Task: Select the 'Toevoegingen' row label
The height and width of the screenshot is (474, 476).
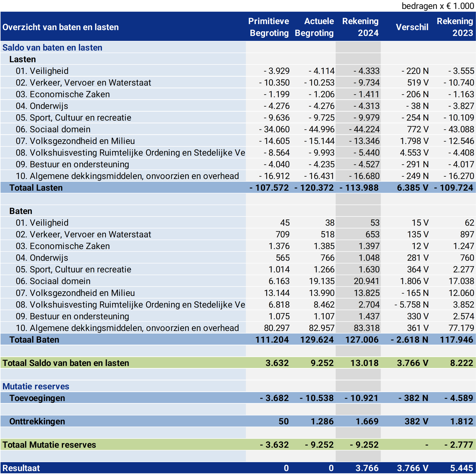Action: (x=37, y=398)
